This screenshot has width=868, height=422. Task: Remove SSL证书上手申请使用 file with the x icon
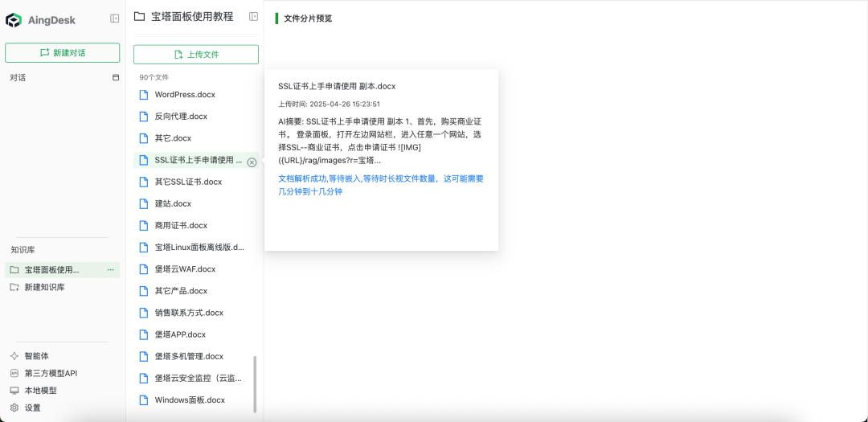tap(252, 162)
